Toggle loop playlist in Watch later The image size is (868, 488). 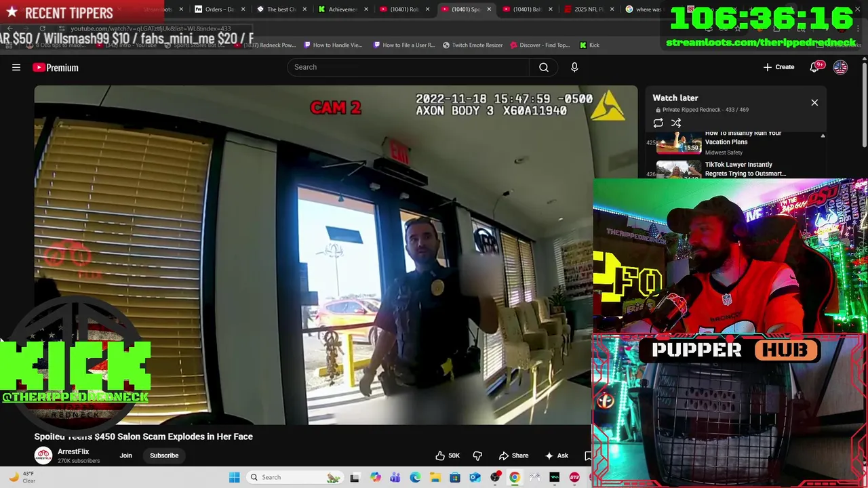coord(658,123)
